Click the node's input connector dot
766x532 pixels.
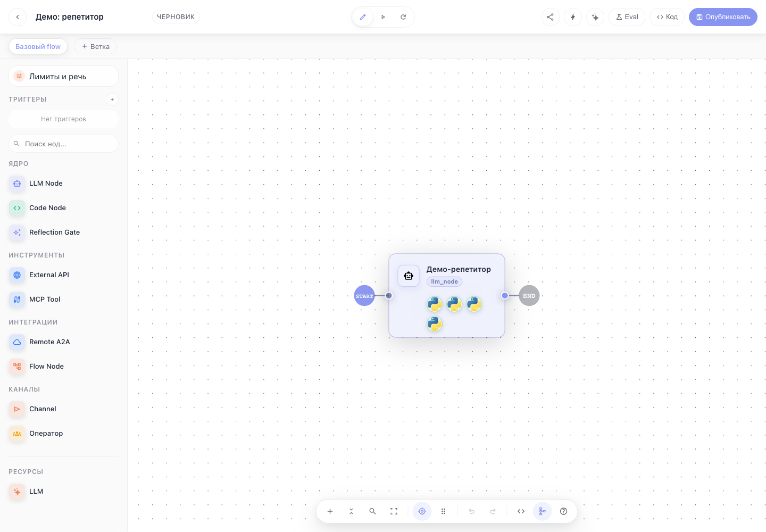coord(389,296)
